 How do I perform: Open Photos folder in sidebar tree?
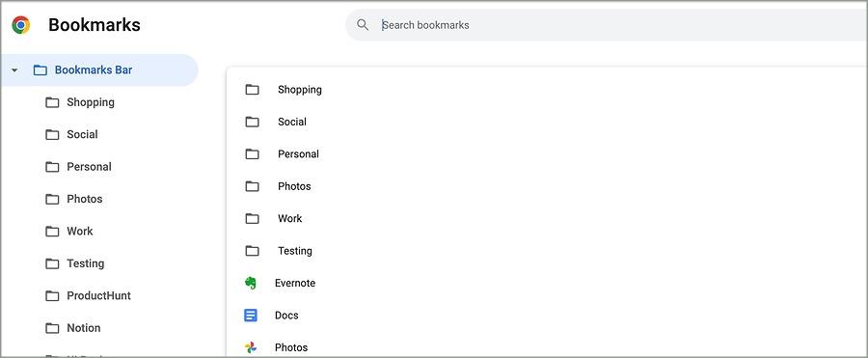click(85, 199)
